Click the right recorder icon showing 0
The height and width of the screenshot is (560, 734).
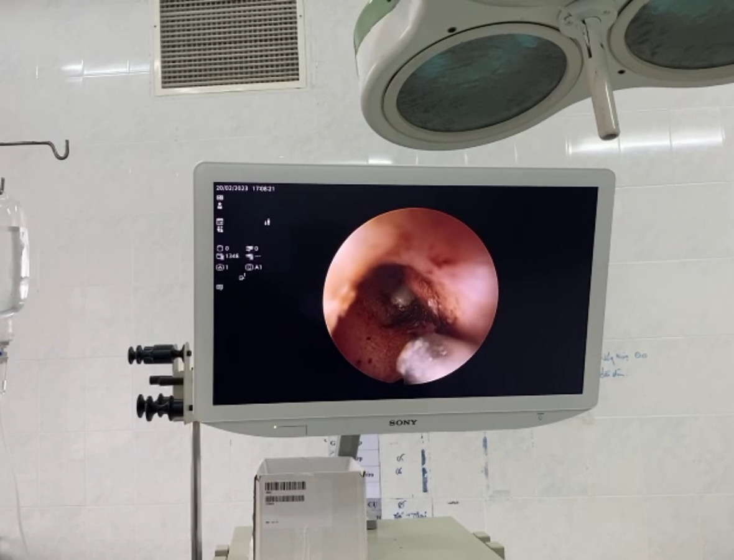tap(249, 248)
